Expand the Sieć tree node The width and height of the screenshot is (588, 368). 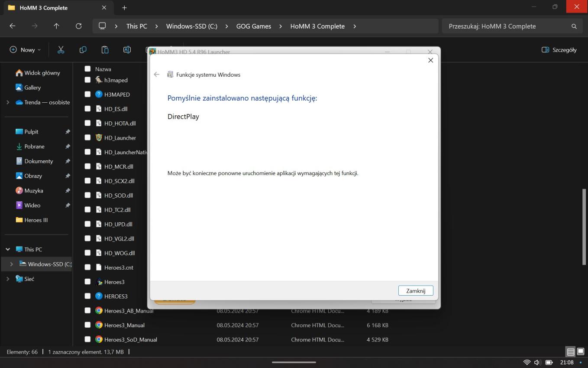click(8, 279)
